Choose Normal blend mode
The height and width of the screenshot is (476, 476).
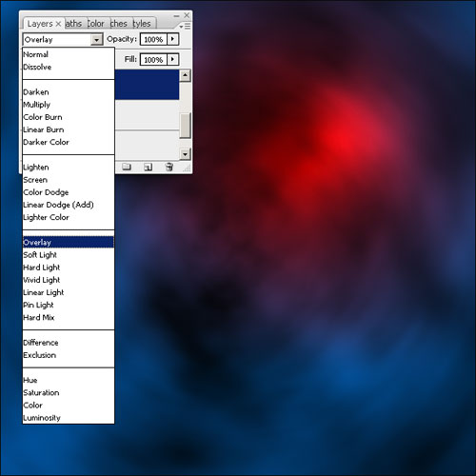[x=69, y=54]
